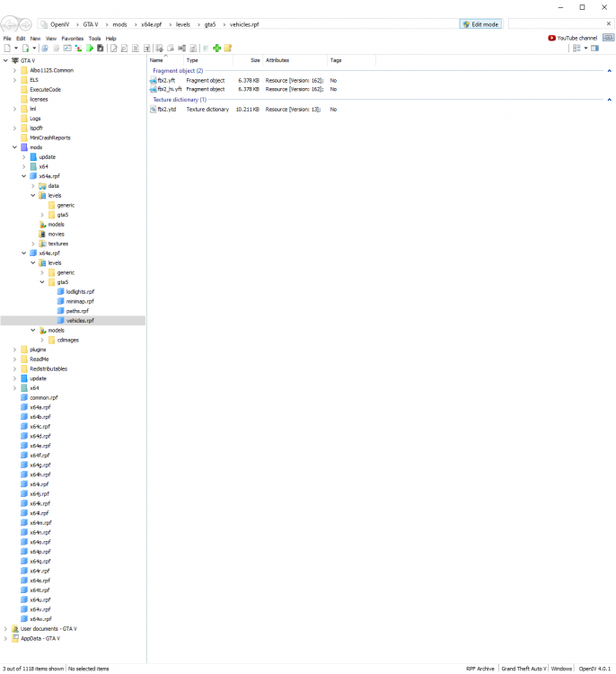This screenshot has width=616, height=674.
Task: Expand the plugins folder node
Action: (x=14, y=350)
